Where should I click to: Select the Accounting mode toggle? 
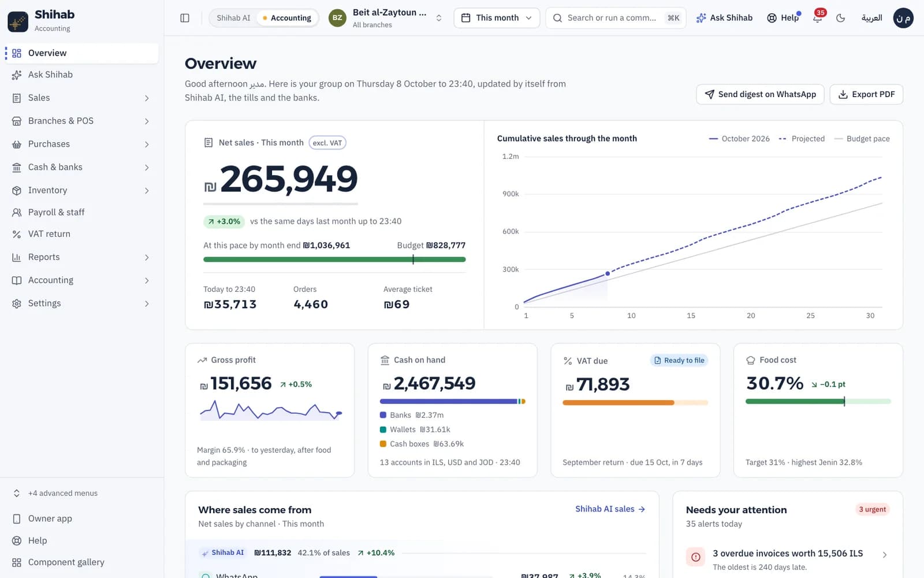click(287, 18)
